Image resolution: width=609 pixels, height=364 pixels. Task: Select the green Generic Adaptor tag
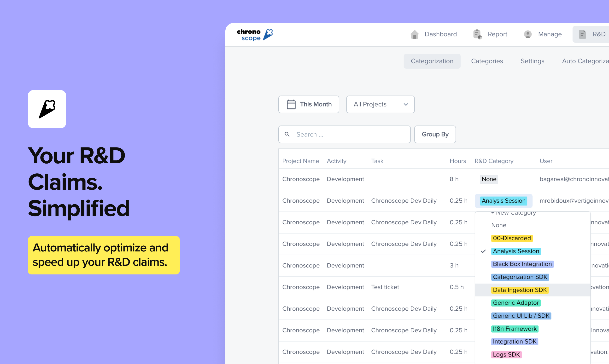[516, 303]
